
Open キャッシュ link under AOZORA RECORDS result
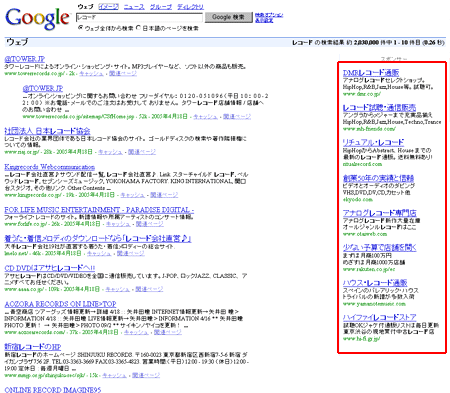coord(136,332)
